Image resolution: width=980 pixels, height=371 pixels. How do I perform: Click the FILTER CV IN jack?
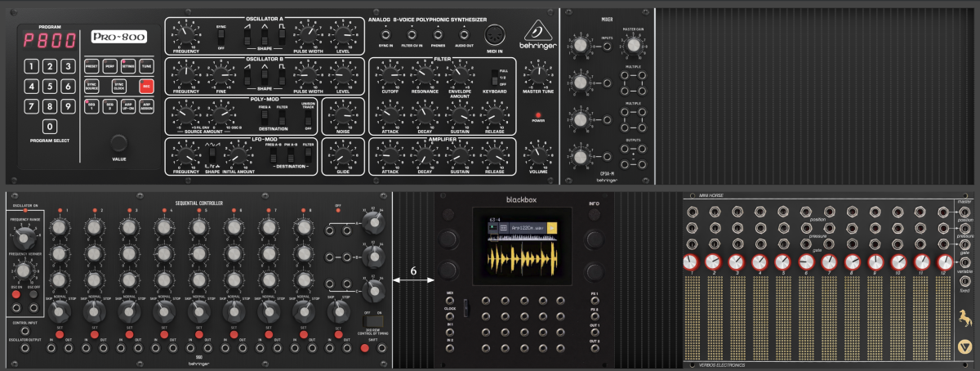pos(412,34)
